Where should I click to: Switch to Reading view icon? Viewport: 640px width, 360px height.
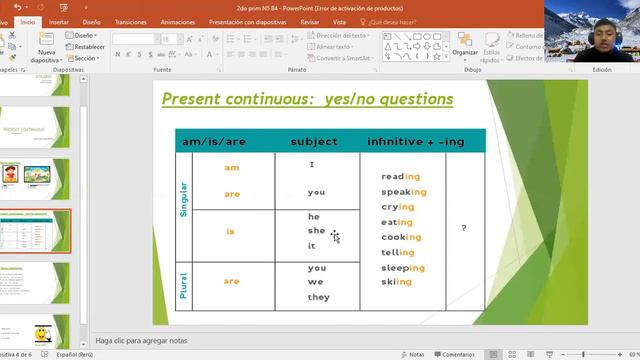pyautogui.click(x=531, y=354)
